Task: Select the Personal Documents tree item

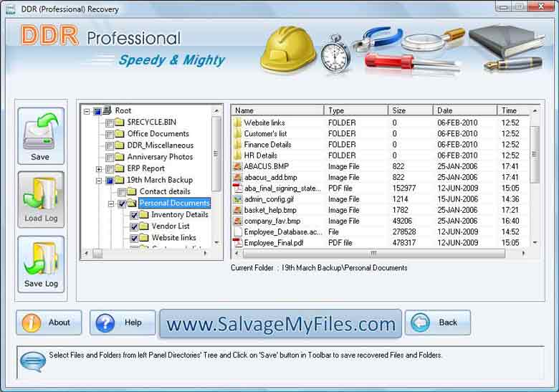Action: [x=174, y=203]
